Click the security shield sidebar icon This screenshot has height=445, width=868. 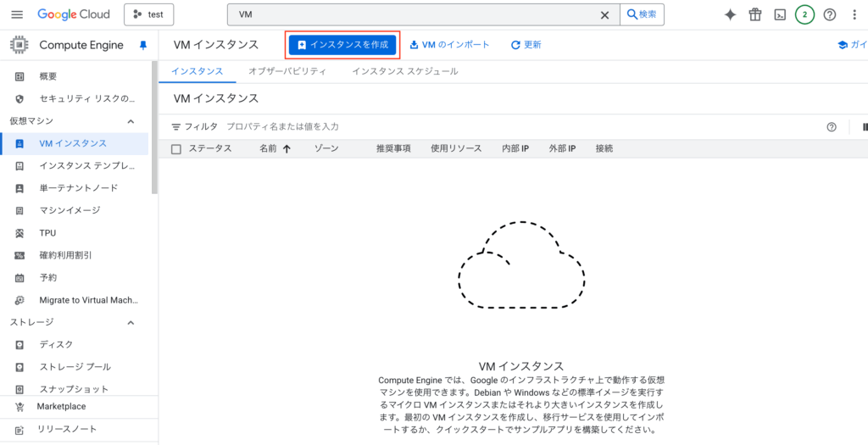pyautogui.click(x=19, y=99)
